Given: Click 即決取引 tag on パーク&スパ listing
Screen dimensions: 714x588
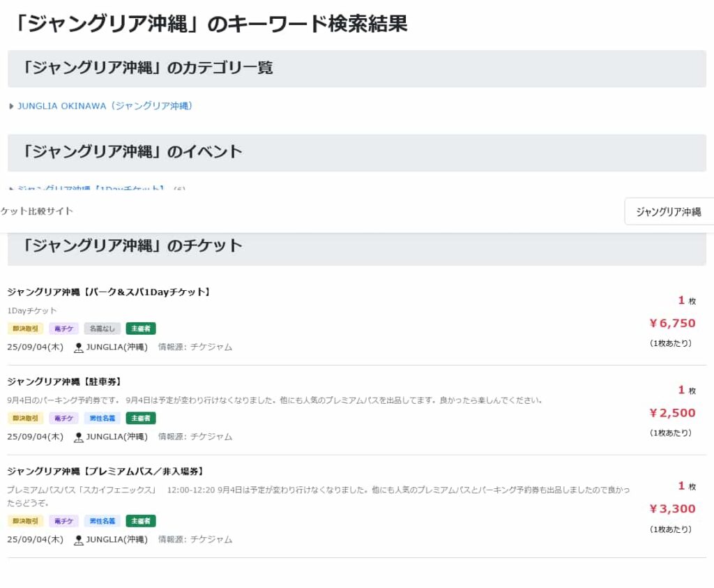Looking at the screenshot, I should tap(26, 329).
